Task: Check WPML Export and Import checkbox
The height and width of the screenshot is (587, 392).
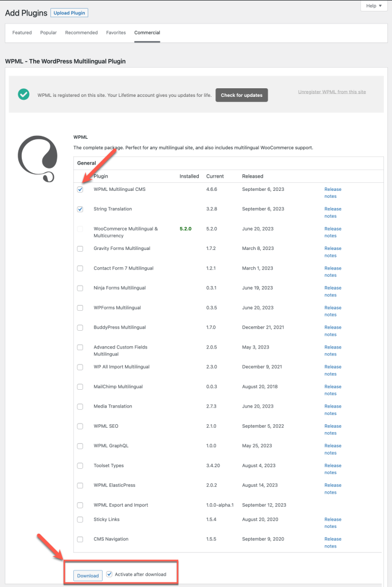Action: tap(80, 506)
